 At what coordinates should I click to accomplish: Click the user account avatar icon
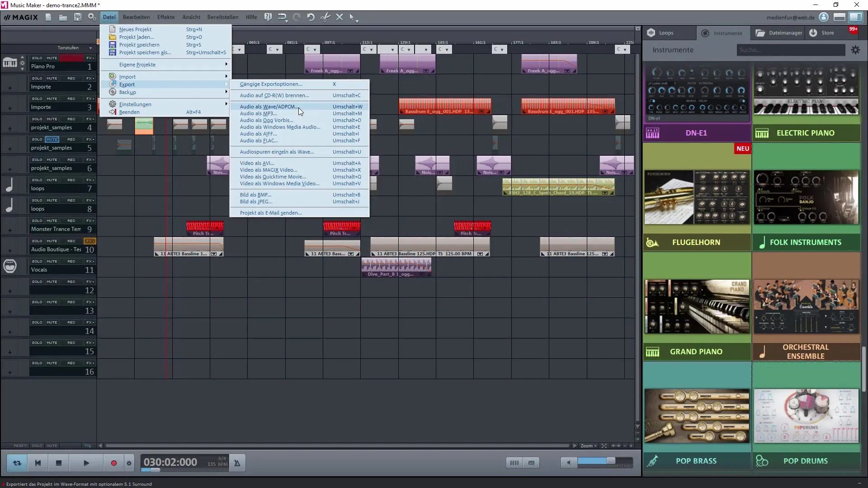[x=824, y=17]
